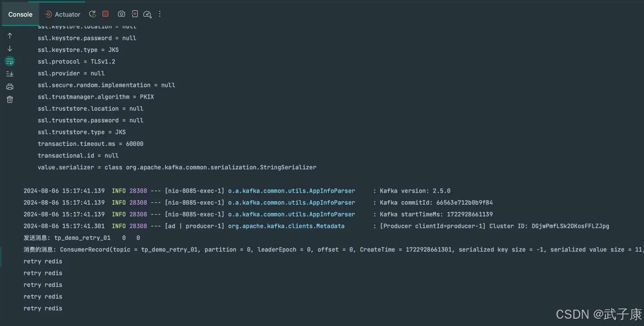Jump up the stack trace with up arrow
This screenshot has width=644, height=326.
point(10,36)
